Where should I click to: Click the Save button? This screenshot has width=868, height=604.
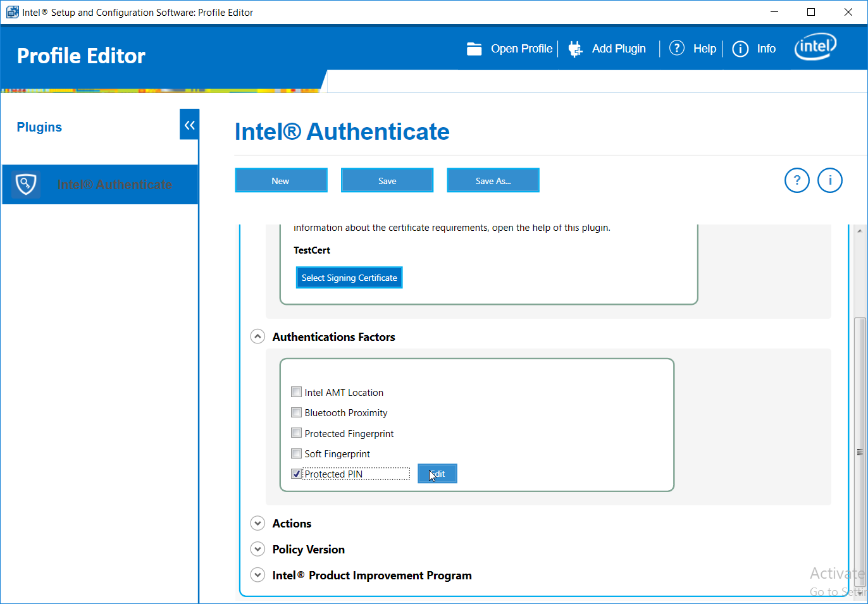[387, 180]
